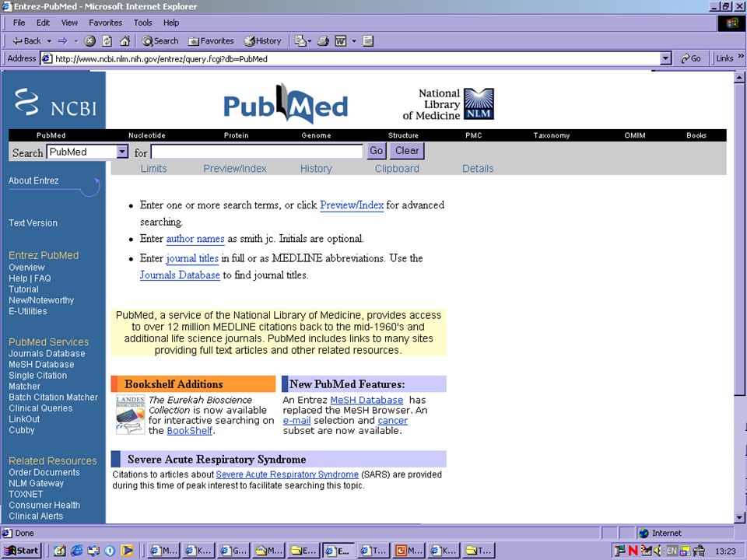Edit the page with the Word icon
This screenshot has height=560, width=747.
click(341, 41)
